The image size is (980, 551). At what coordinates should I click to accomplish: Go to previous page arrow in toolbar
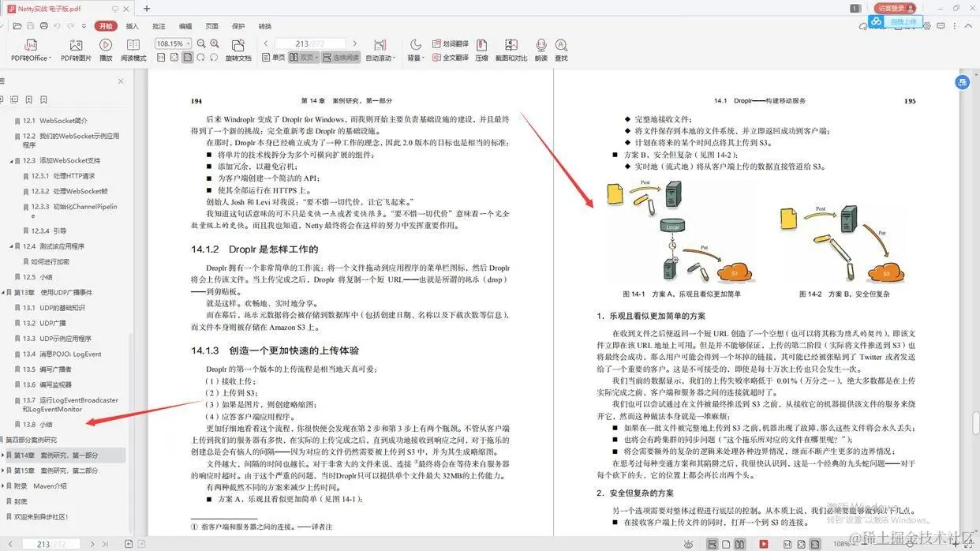click(x=266, y=44)
